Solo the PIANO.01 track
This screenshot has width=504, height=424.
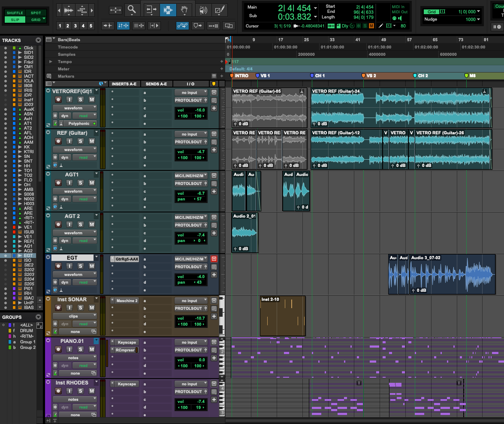80,349
